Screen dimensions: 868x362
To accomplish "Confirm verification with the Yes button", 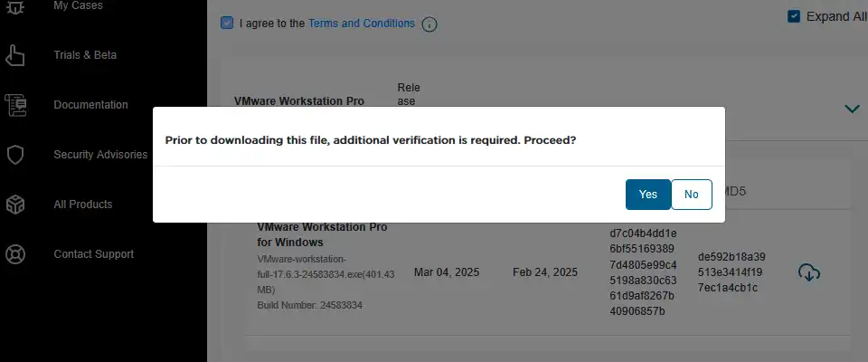I will point(648,195).
